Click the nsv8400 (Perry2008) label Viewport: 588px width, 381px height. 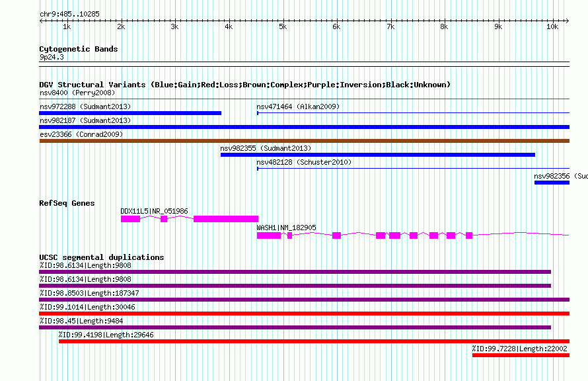point(77,93)
